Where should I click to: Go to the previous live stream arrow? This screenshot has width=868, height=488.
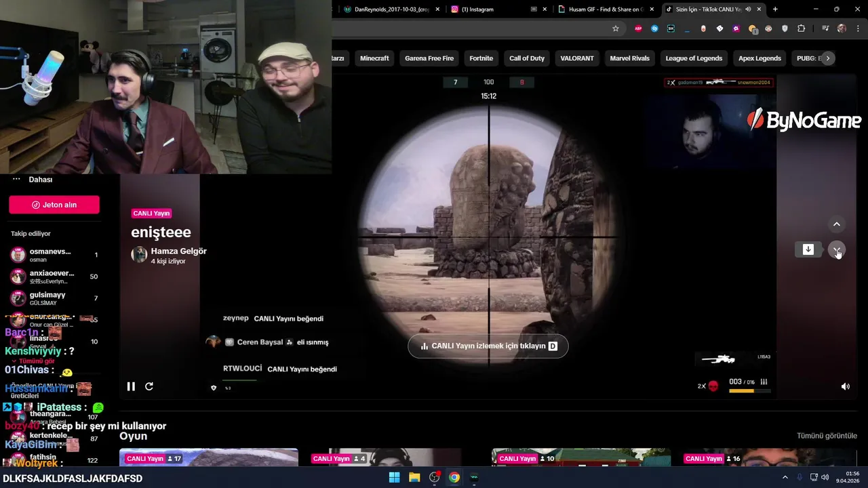click(837, 224)
